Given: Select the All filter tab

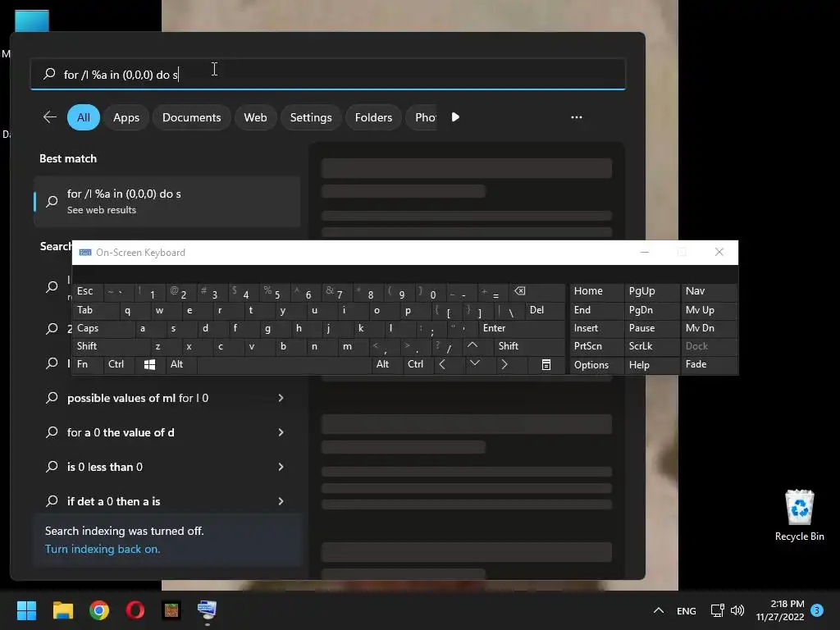Looking at the screenshot, I should point(84,117).
